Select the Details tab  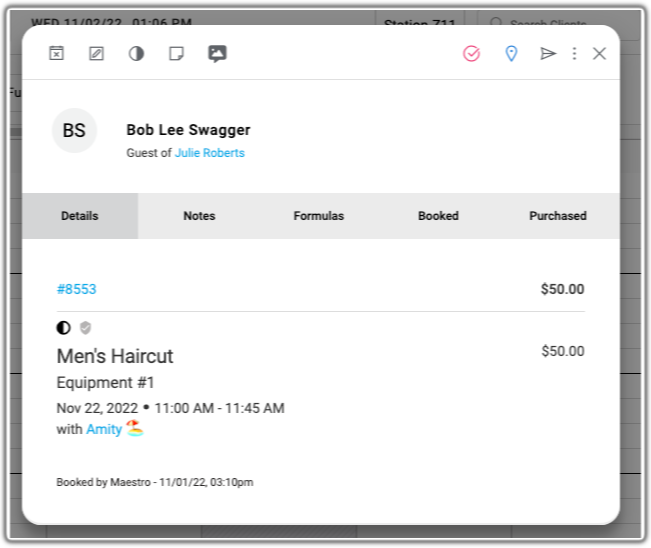(x=80, y=216)
